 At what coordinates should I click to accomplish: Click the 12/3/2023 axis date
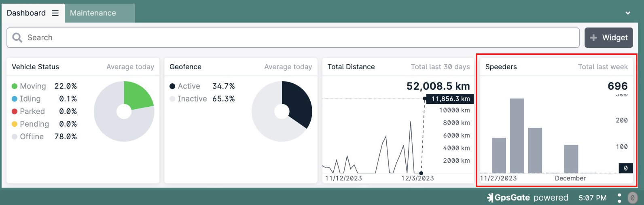[x=417, y=178]
